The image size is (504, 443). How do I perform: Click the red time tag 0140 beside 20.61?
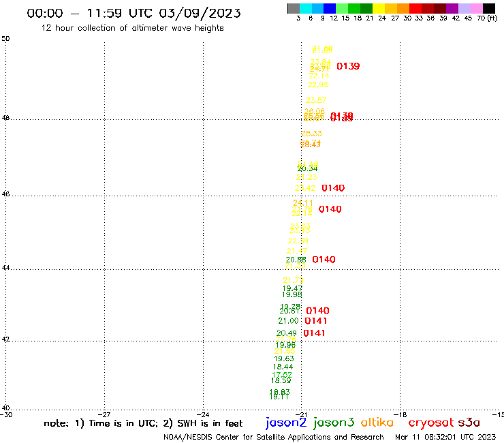point(317,311)
